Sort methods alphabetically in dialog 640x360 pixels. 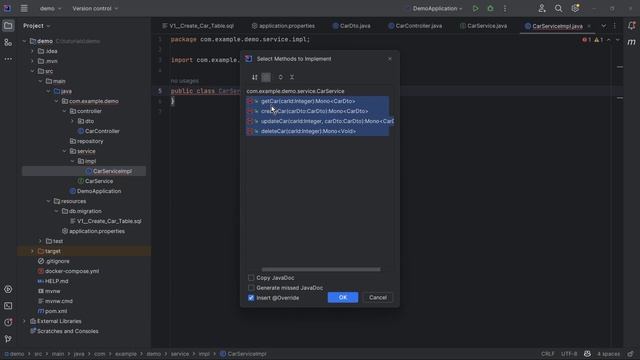(x=255, y=77)
